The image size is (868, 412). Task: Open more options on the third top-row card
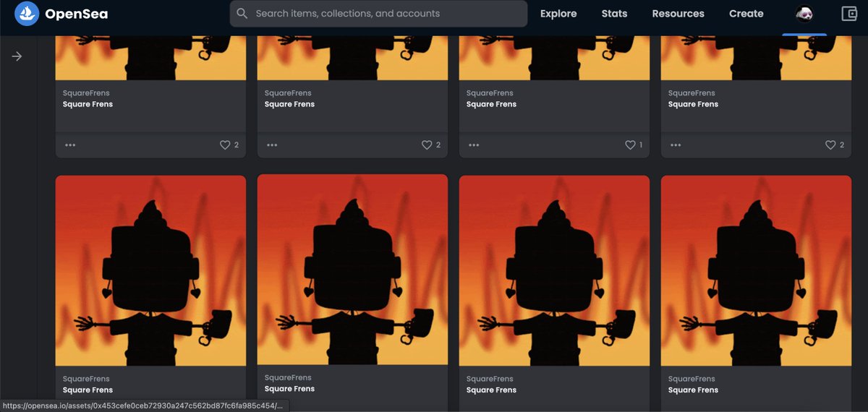[474, 145]
